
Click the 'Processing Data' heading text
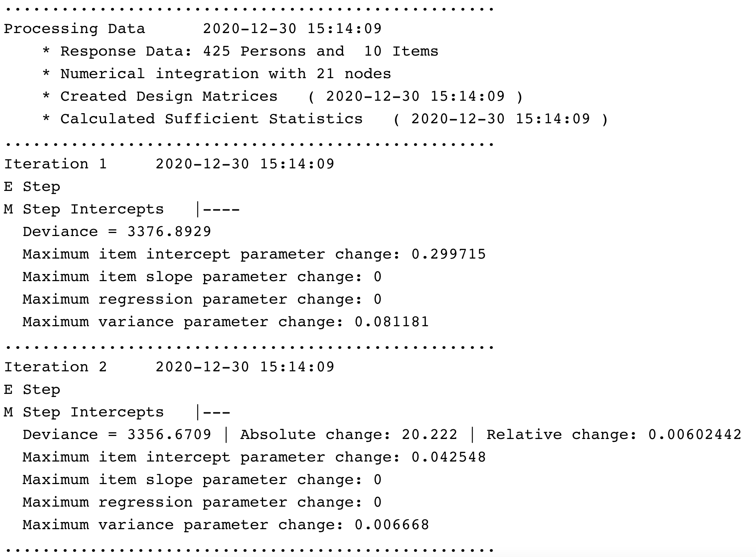[x=74, y=29]
